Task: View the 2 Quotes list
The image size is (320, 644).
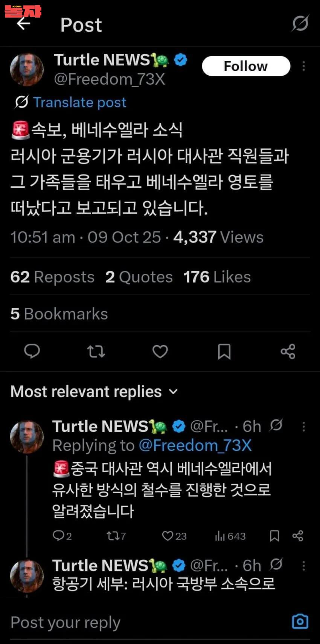Action: tap(139, 277)
